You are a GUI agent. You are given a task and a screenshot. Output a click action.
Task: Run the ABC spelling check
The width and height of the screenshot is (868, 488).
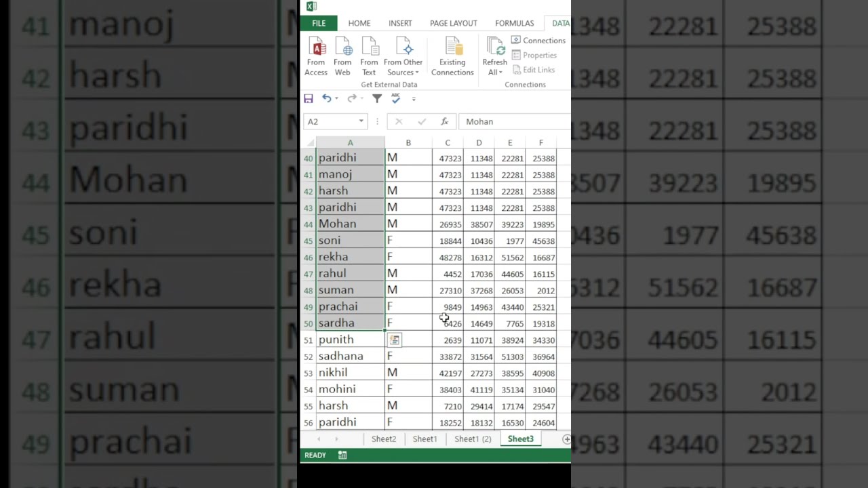[396, 99]
